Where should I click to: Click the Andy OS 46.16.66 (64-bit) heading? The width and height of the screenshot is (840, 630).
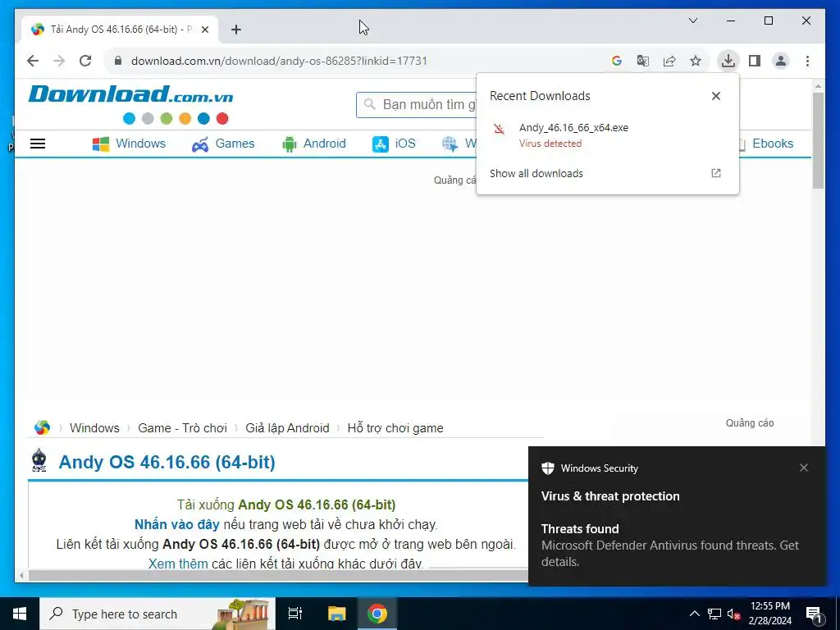click(x=167, y=462)
